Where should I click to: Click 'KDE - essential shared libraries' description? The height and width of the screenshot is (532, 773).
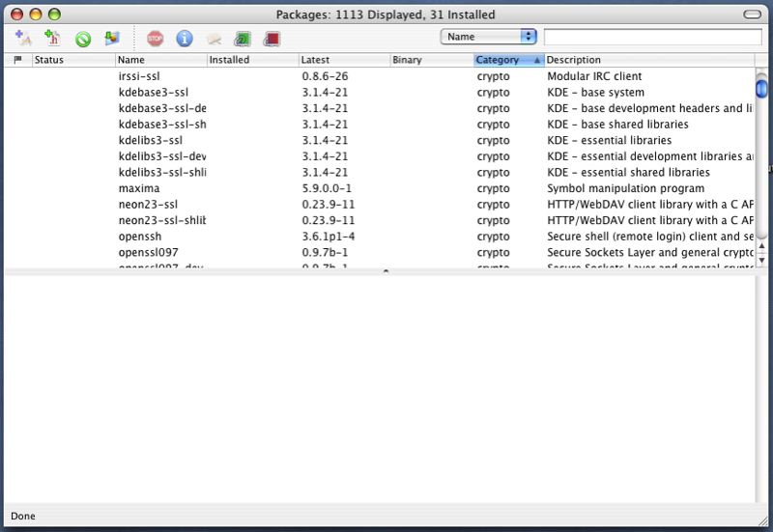[x=629, y=173]
